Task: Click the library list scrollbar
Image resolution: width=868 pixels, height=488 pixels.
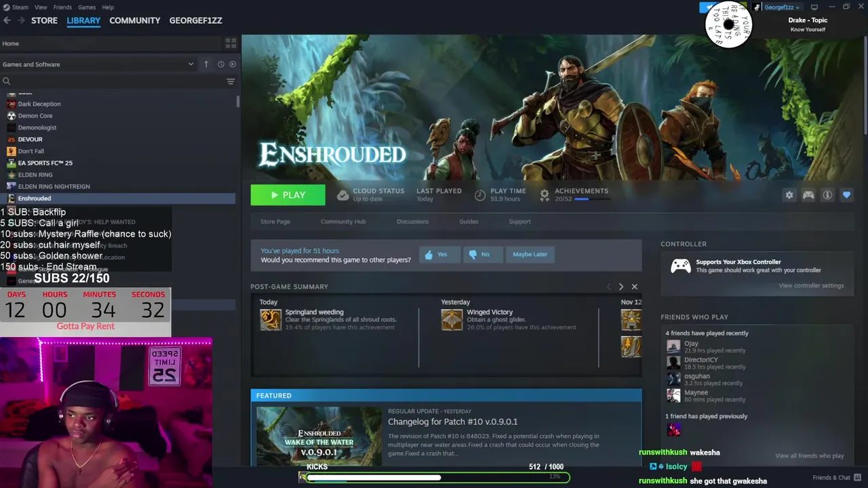Action: click(x=237, y=102)
